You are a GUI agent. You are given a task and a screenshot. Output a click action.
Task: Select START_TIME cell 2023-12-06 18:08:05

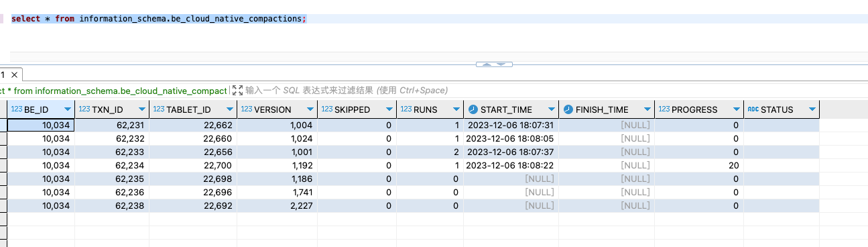coord(511,138)
